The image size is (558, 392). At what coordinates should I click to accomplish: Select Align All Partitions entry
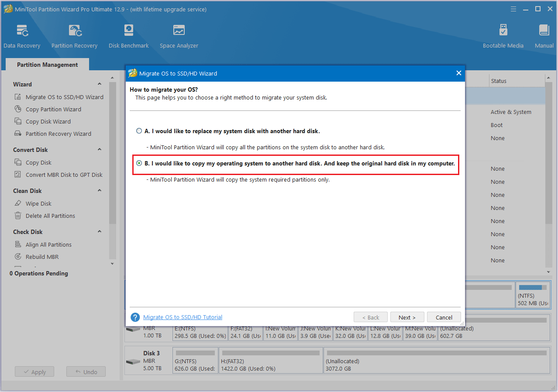(x=48, y=244)
